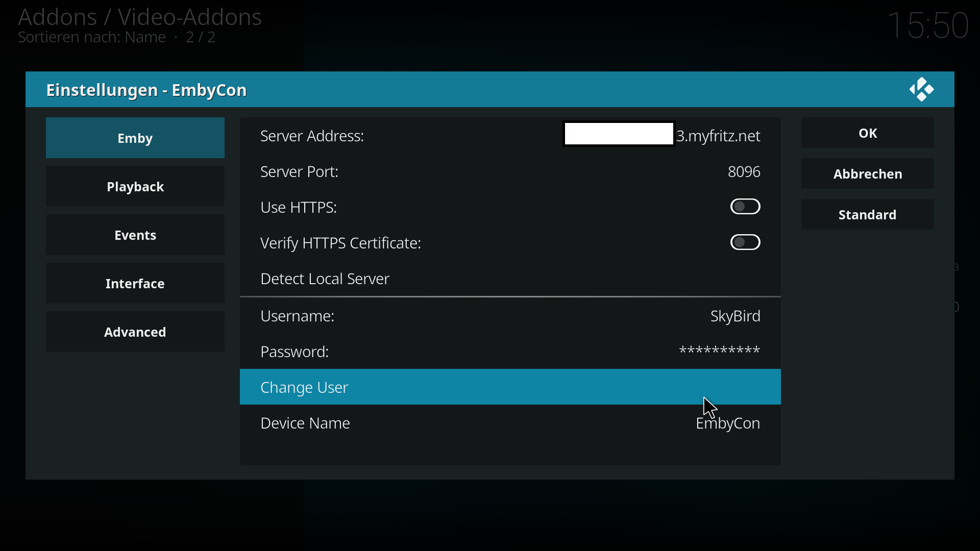Toggle the Verify HTTPS Certificate switch
Screen dimensions: 980x551
coord(745,242)
